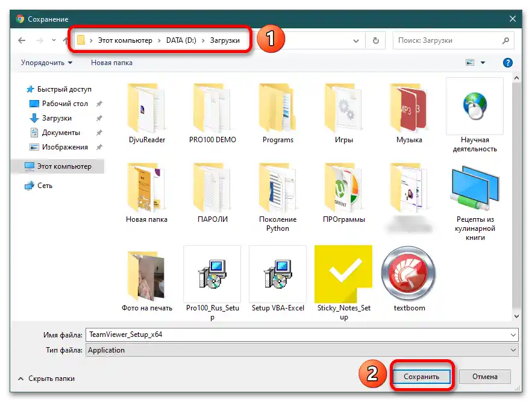Go forward with the right arrow

[40, 40]
